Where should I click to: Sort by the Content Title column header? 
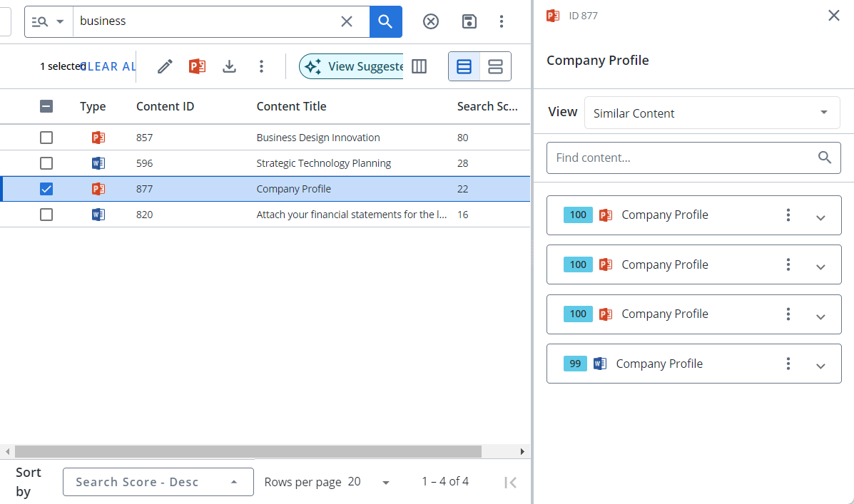(x=291, y=106)
